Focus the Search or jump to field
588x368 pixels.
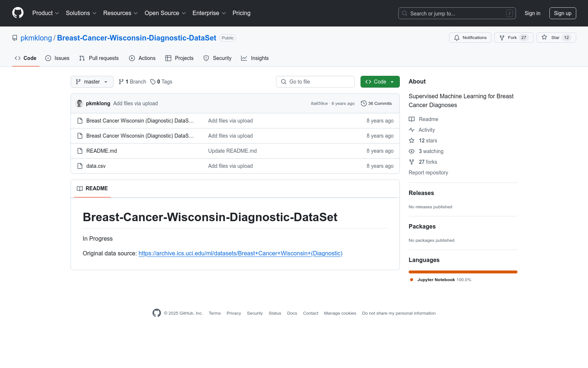pyautogui.click(x=457, y=13)
